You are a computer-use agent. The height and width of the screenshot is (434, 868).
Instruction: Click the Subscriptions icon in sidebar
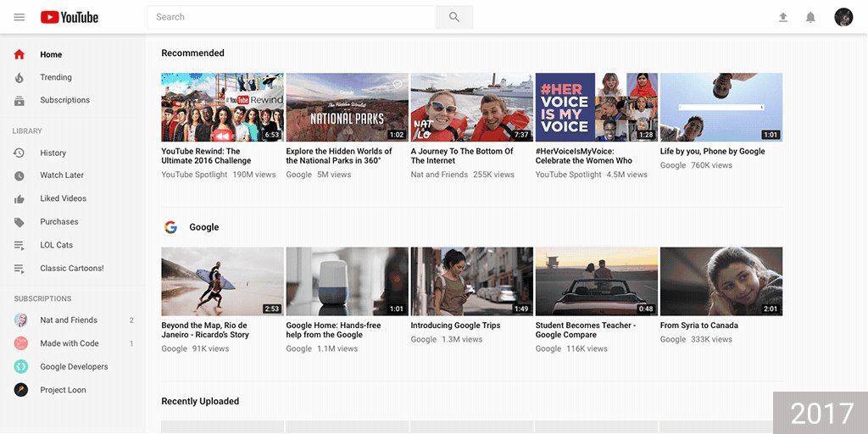pos(19,101)
